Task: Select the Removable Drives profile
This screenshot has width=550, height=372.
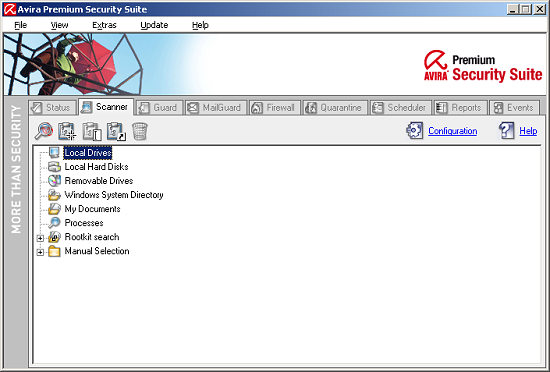Action: click(x=99, y=181)
